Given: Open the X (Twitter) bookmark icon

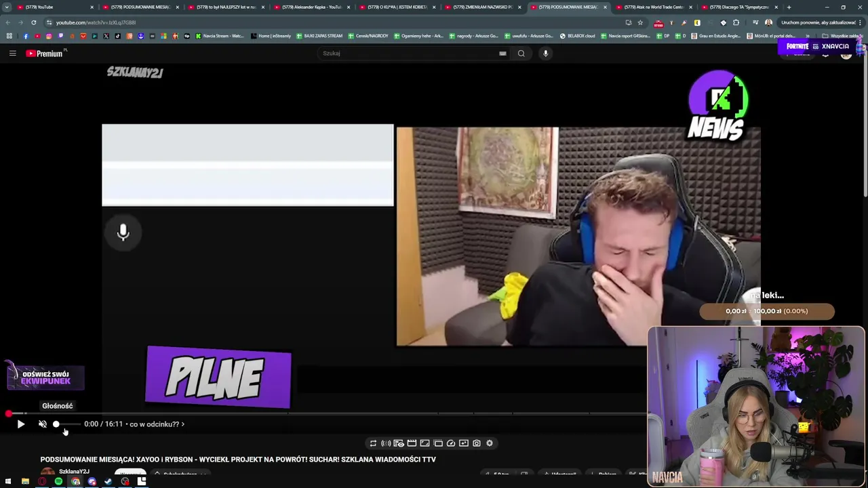Looking at the screenshot, I should [106, 36].
